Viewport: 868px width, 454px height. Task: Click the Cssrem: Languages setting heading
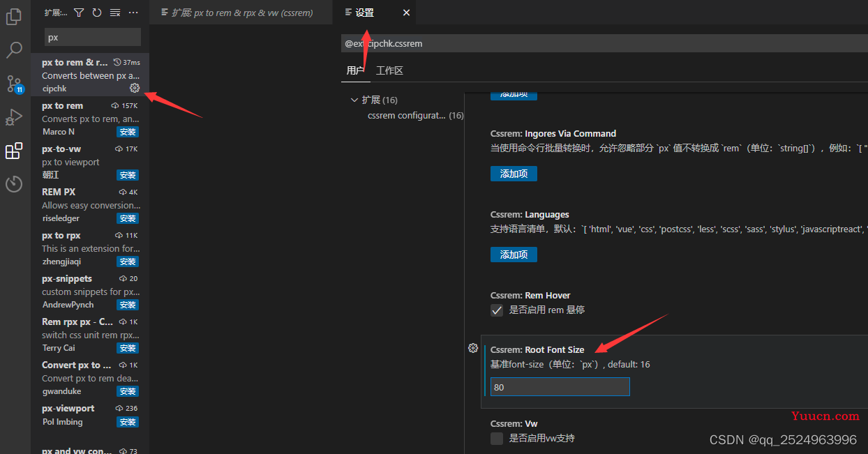point(530,215)
